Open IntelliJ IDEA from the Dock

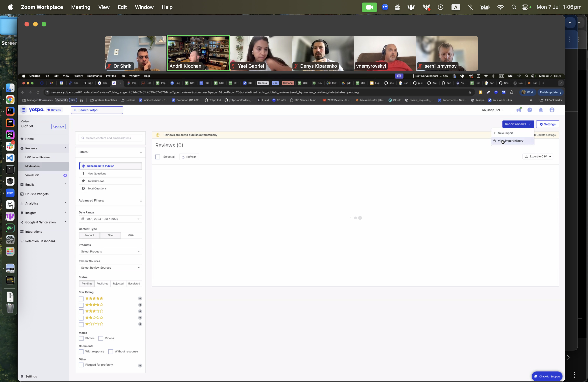10,111
